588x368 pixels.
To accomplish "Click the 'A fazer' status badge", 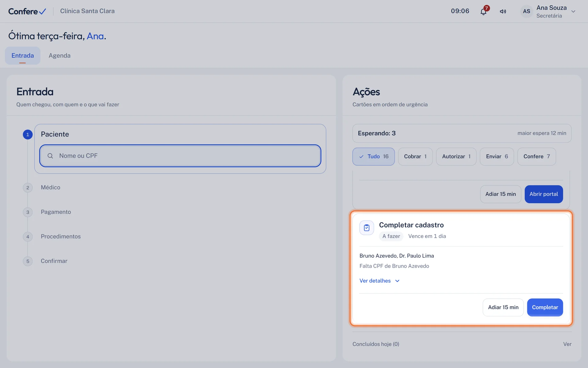I will 391,236.
